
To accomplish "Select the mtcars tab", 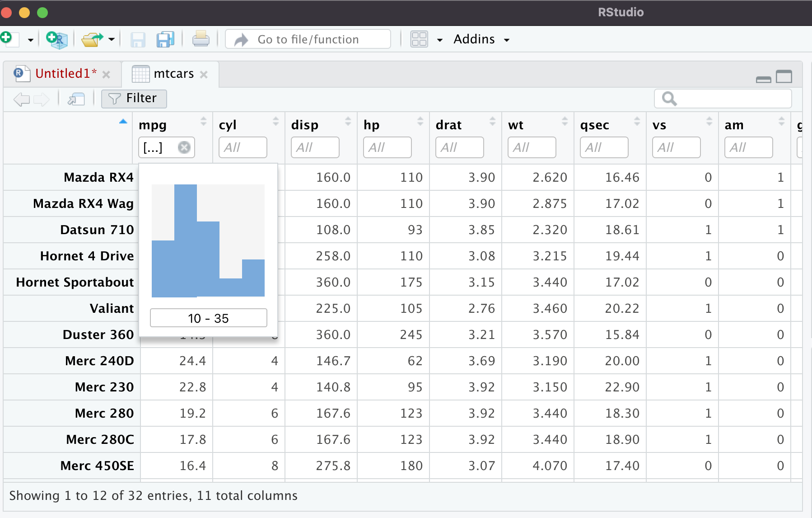I will coord(173,74).
